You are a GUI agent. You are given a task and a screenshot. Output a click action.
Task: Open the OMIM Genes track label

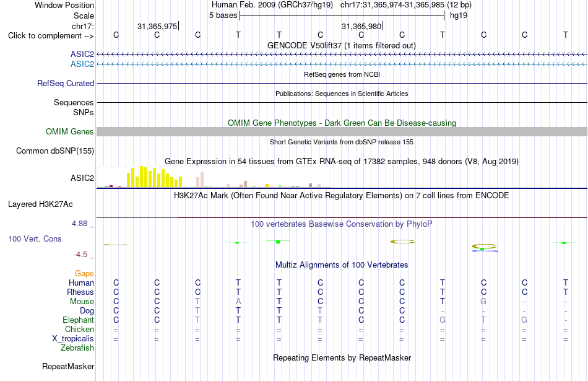click(x=70, y=132)
